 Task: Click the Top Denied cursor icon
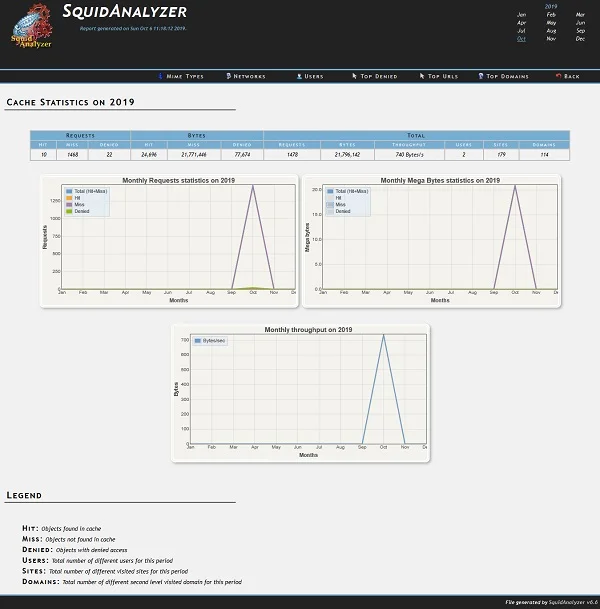coord(354,76)
